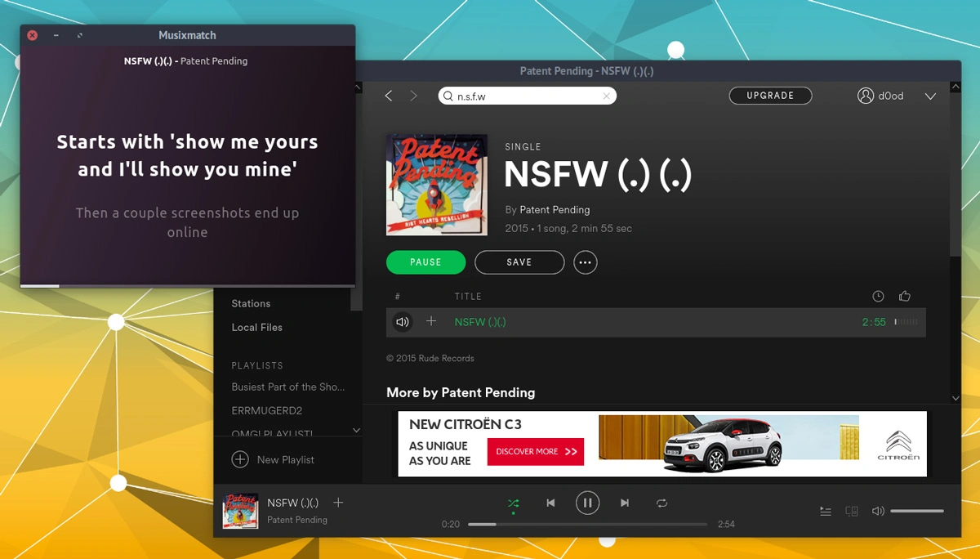
Task: Open the Devices available menu
Action: pos(851,510)
